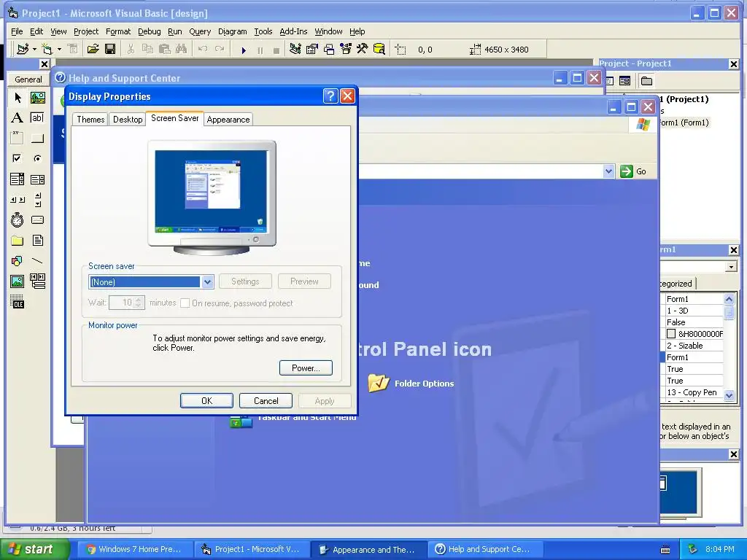747x560 pixels.
Task: Select the DirListBox folder tool
Action: (x=18, y=241)
